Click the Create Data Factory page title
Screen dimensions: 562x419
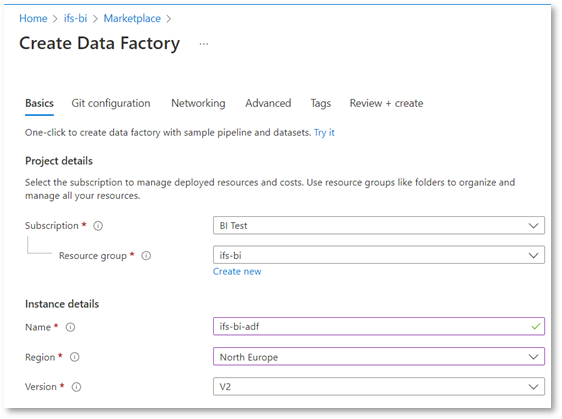99,43
